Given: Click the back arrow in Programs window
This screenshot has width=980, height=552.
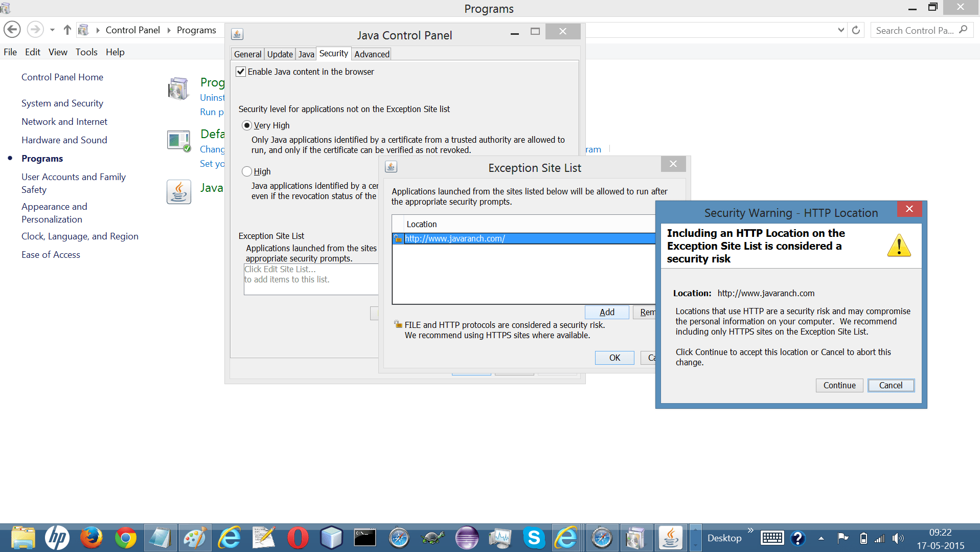Looking at the screenshot, I should coord(12,30).
